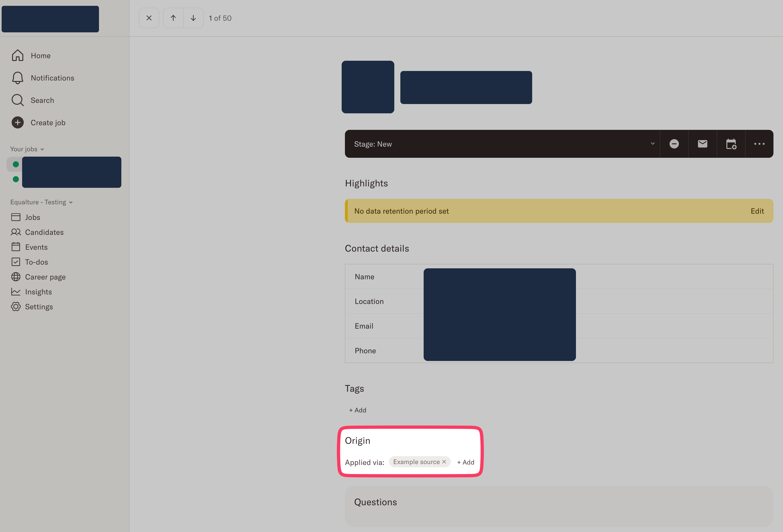Edit the data retention period
Screen dimensions: 783x532
click(757, 211)
